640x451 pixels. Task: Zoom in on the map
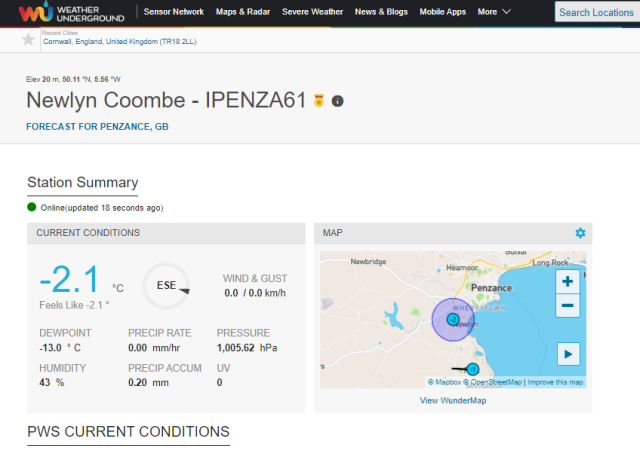point(567,281)
